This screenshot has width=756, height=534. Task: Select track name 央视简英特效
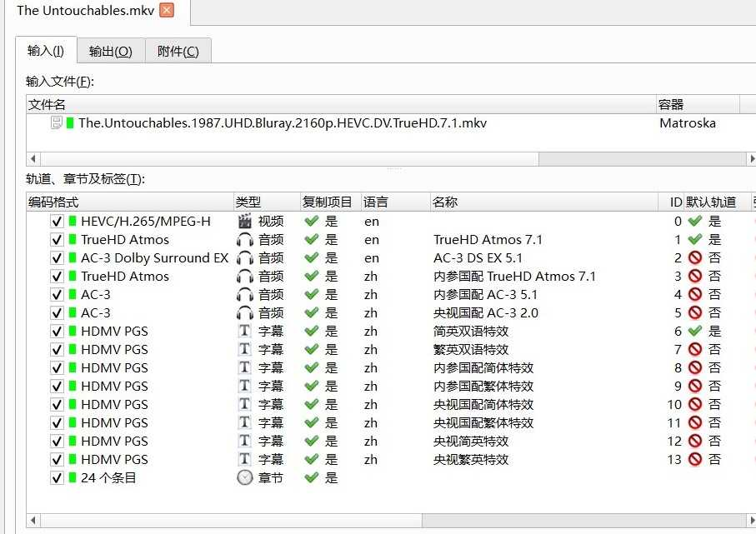tap(471, 442)
